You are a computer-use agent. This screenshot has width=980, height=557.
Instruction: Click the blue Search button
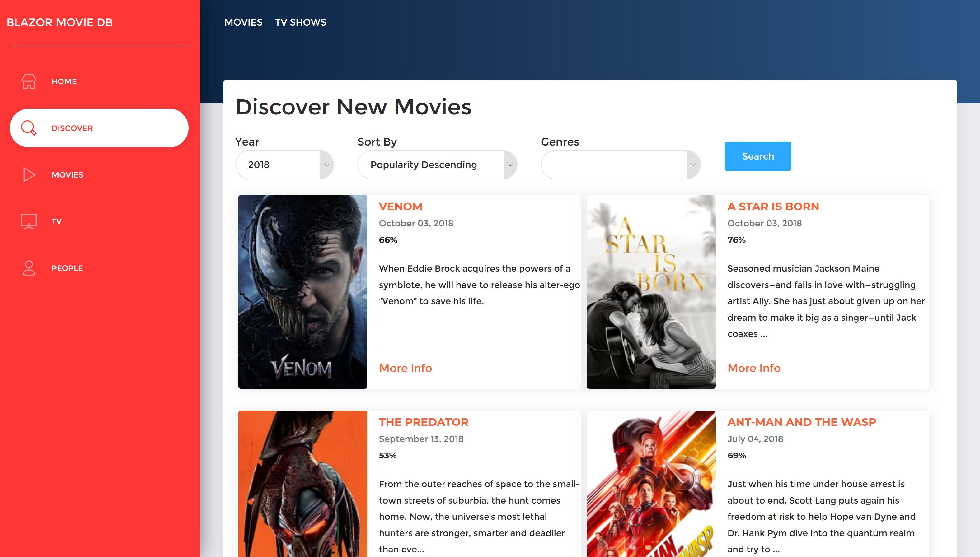click(757, 156)
